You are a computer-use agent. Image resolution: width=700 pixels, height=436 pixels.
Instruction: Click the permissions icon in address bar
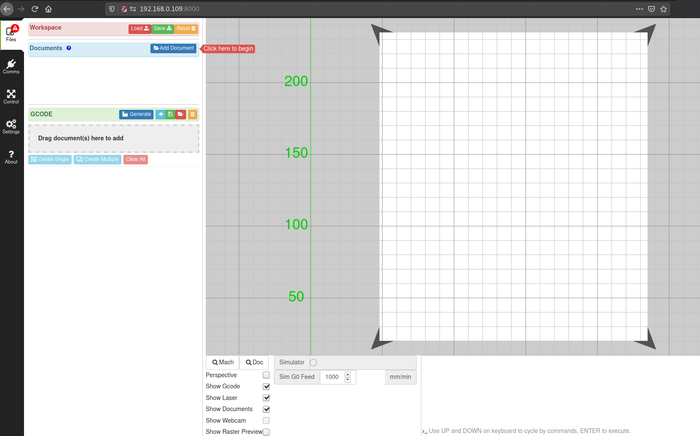click(x=133, y=9)
